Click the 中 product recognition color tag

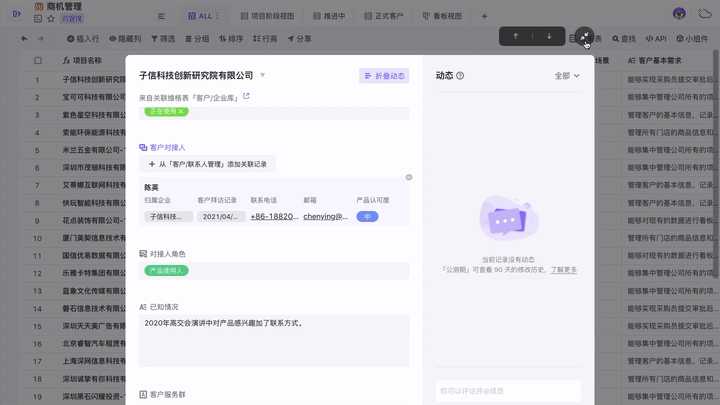tap(367, 216)
